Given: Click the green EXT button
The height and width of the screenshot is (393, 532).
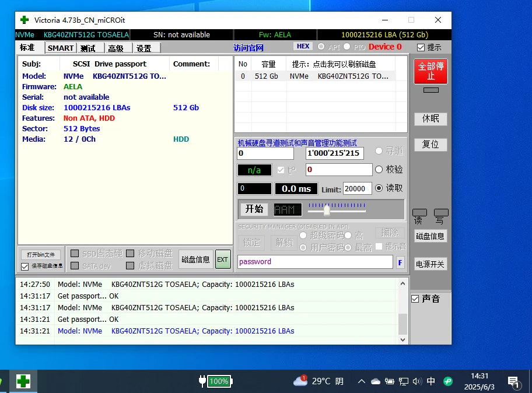Looking at the screenshot, I should pos(223,259).
